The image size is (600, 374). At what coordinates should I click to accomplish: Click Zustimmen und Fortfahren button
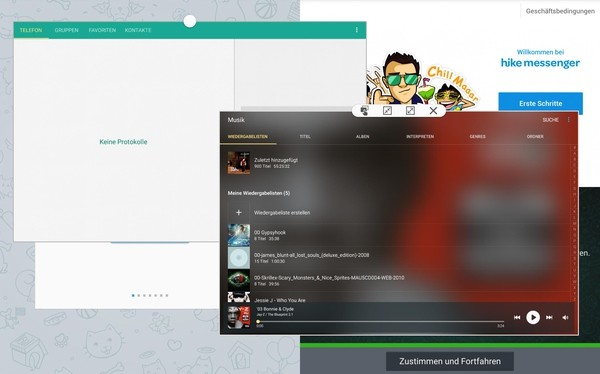(x=450, y=361)
